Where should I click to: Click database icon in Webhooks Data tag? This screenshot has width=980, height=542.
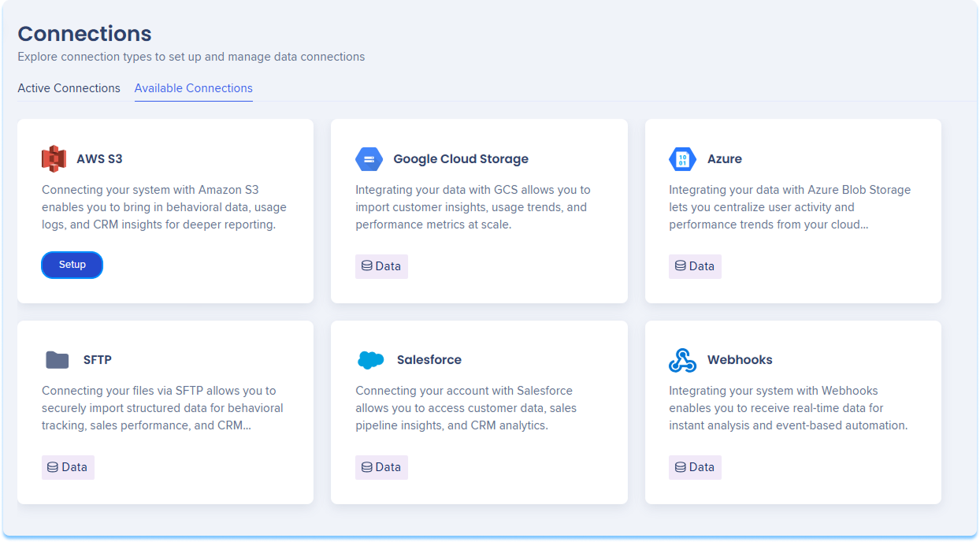(681, 467)
